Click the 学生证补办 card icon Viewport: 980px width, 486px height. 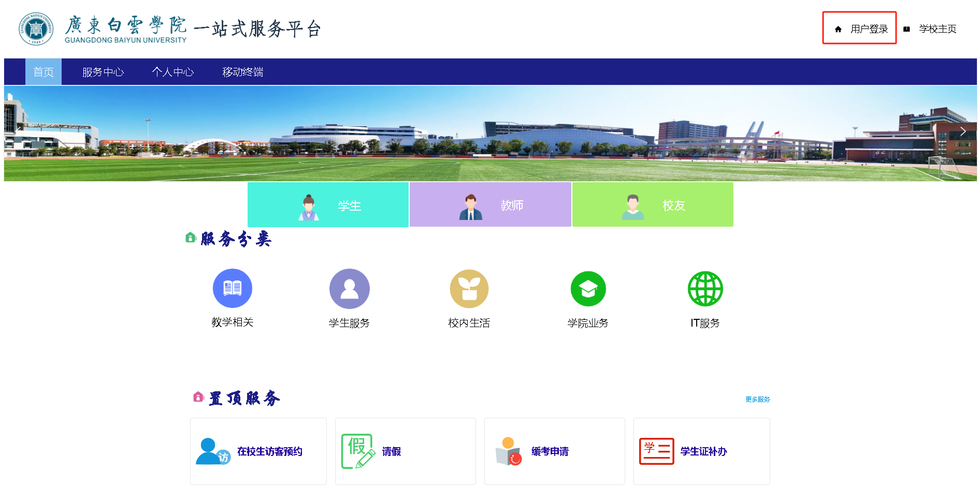coord(656,451)
